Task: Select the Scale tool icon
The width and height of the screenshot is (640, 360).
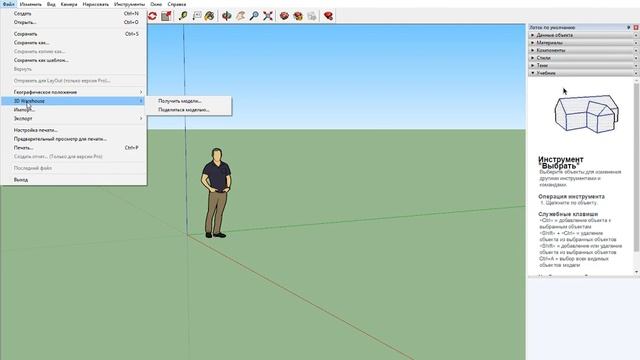Action: [166, 16]
